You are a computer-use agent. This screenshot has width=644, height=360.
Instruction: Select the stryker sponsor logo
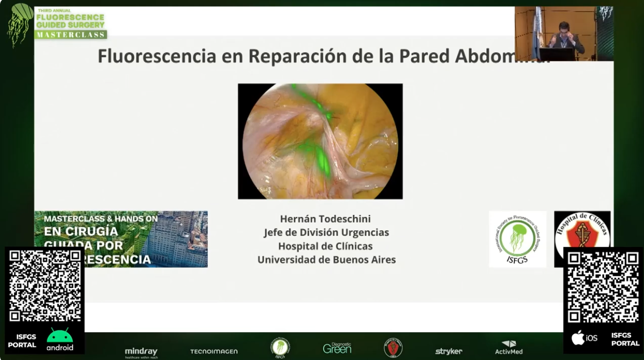pyautogui.click(x=449, y=351)
